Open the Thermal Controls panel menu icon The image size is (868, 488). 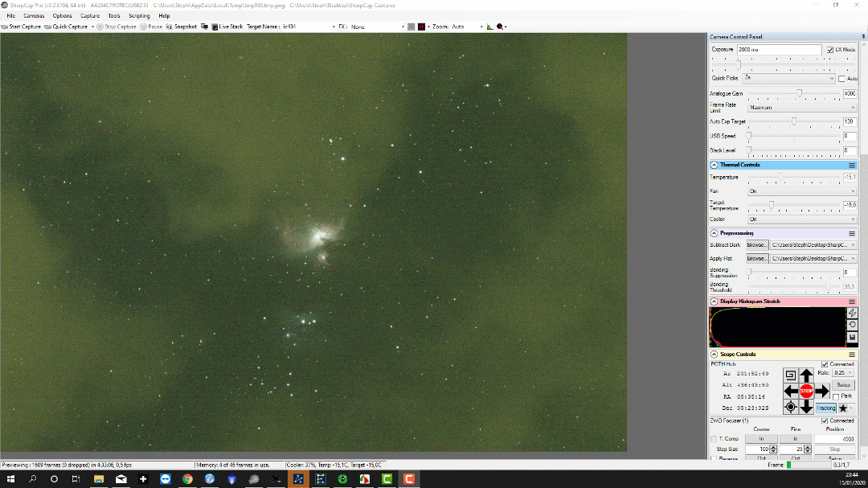coord(852,165)
